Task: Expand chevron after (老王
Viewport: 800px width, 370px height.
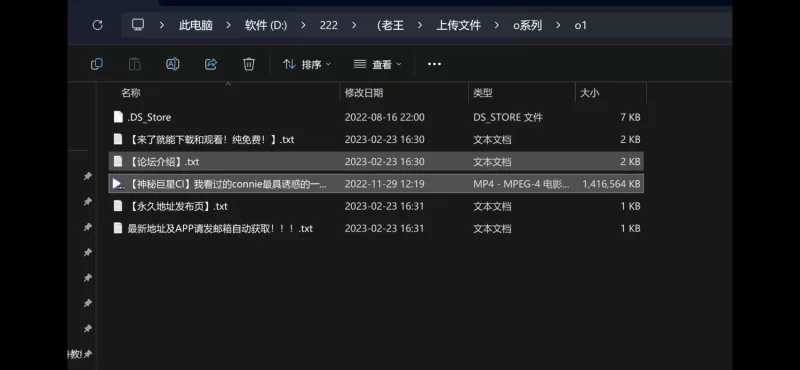Action: point(420,25)
